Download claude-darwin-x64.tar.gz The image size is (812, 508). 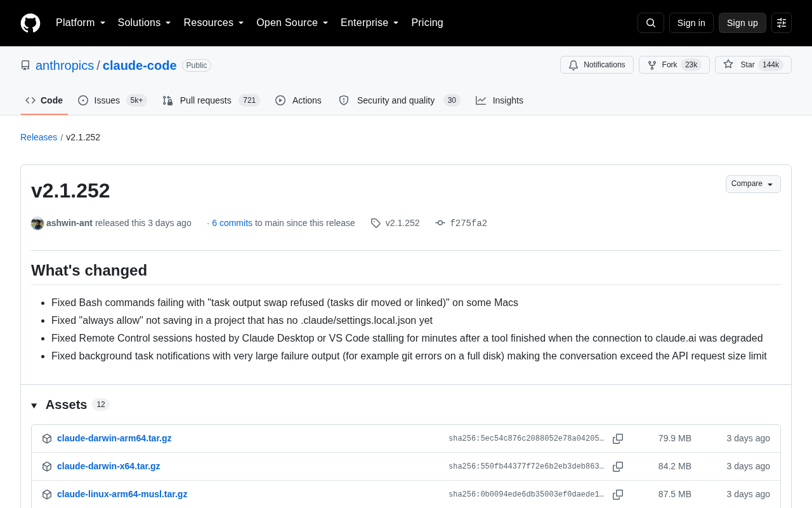(x=108, y=466)
